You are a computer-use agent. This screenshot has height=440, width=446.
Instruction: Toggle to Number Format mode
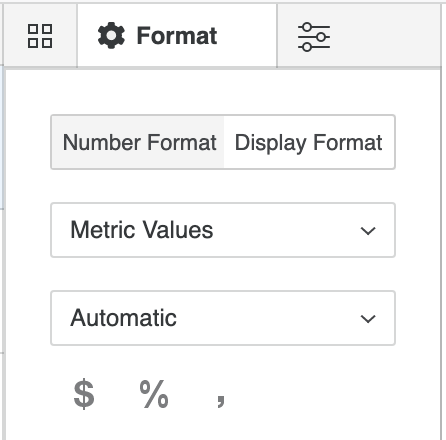138,142
